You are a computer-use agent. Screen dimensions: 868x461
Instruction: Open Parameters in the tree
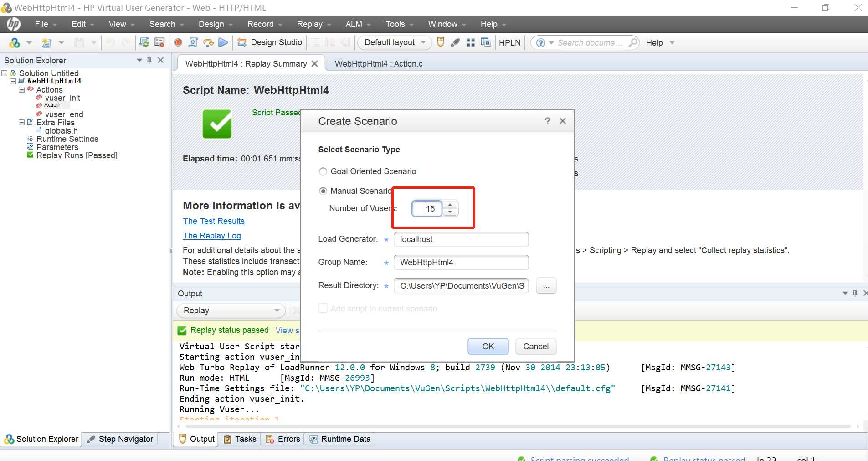(57, 147)
